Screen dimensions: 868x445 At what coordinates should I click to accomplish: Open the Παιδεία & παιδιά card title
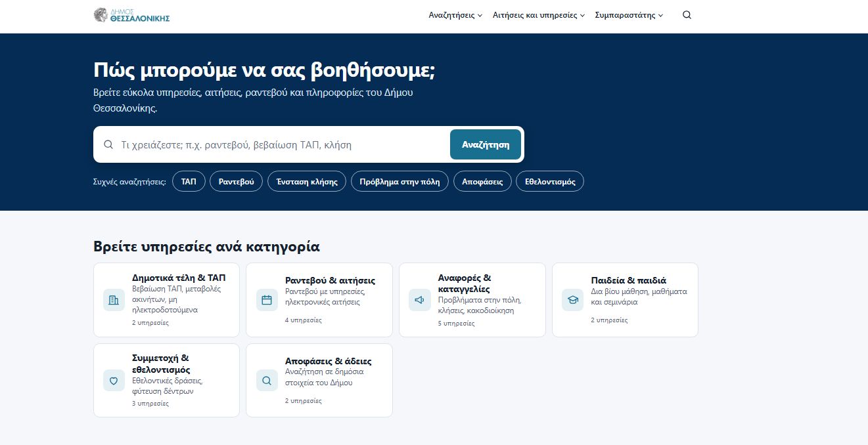[x=628, y=280]
